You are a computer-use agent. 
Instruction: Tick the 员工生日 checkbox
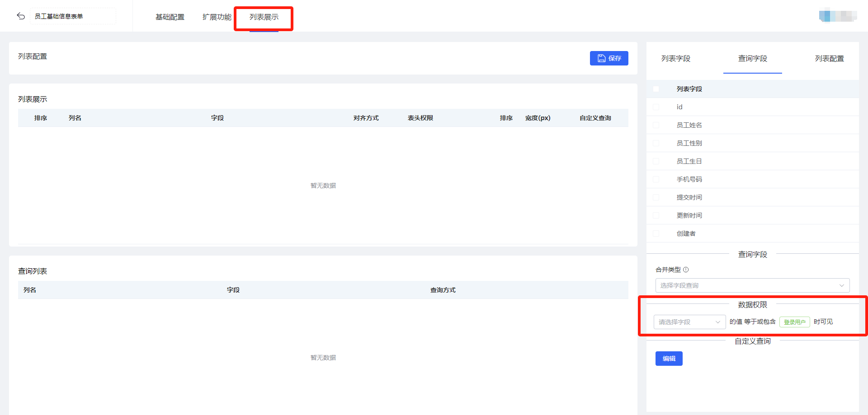click(x=656, y=161)
